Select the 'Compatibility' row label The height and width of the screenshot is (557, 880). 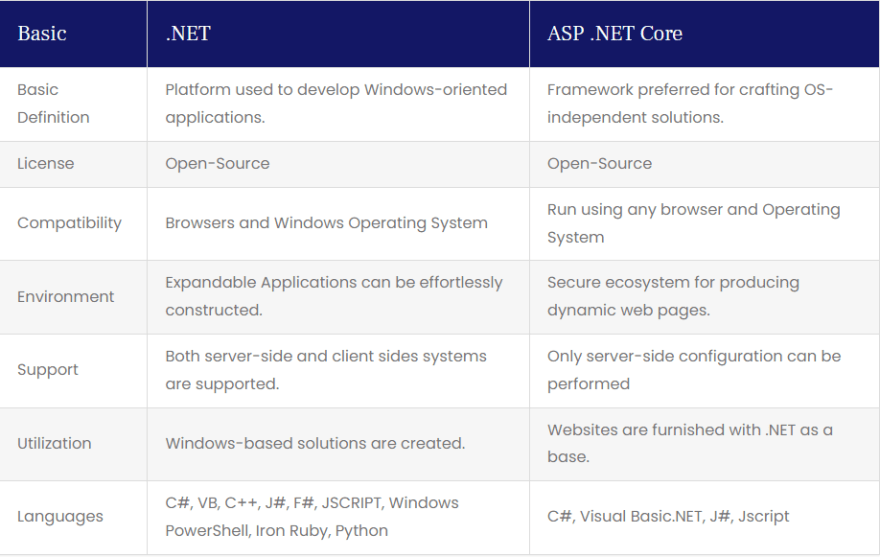(x=69, y=223)
